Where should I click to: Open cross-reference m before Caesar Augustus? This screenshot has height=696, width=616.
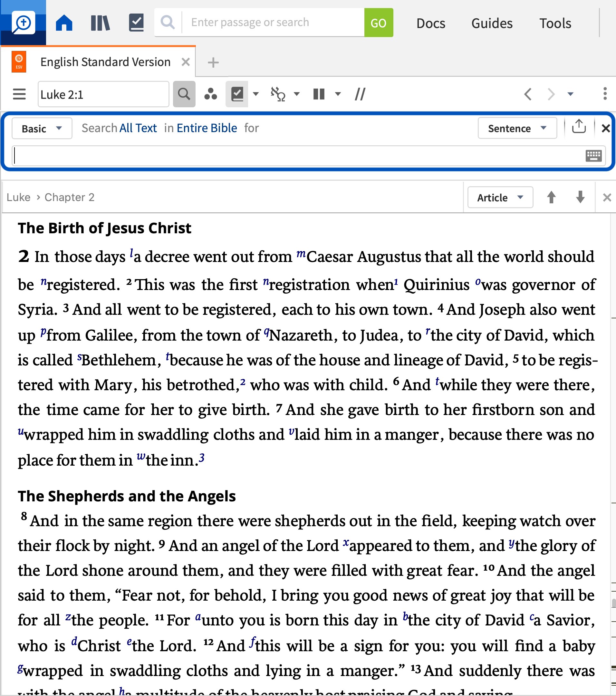(301, 254)
